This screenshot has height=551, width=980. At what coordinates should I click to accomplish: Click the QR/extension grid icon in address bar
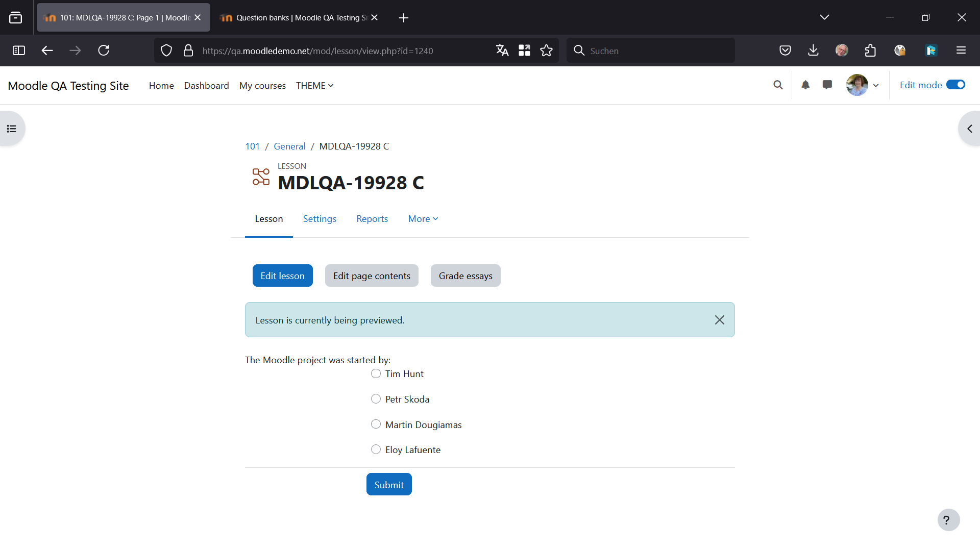click(x=524, y=51)
